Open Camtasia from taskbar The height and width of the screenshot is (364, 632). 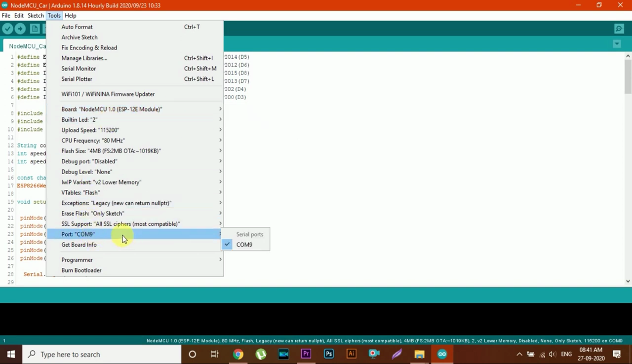click(283, 354)
